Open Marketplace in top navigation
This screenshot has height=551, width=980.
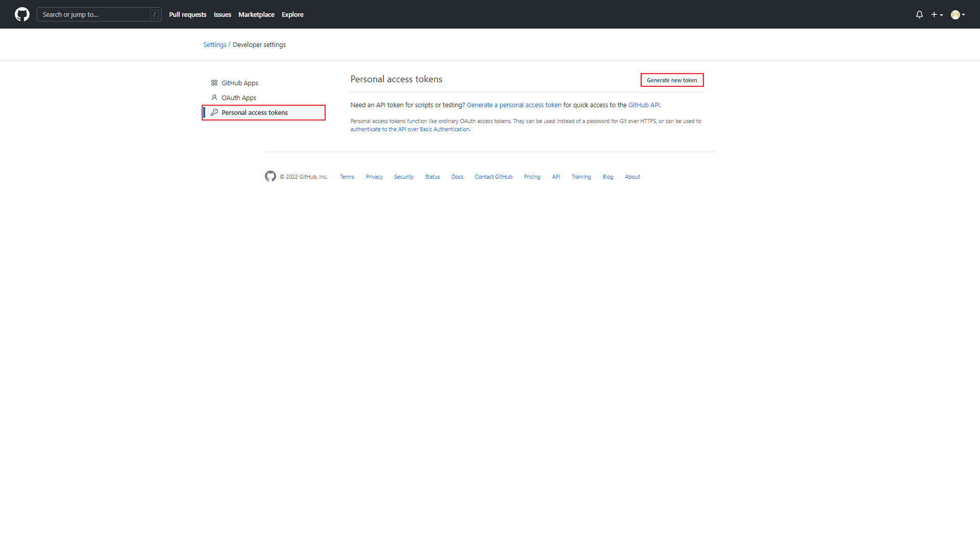256,14
